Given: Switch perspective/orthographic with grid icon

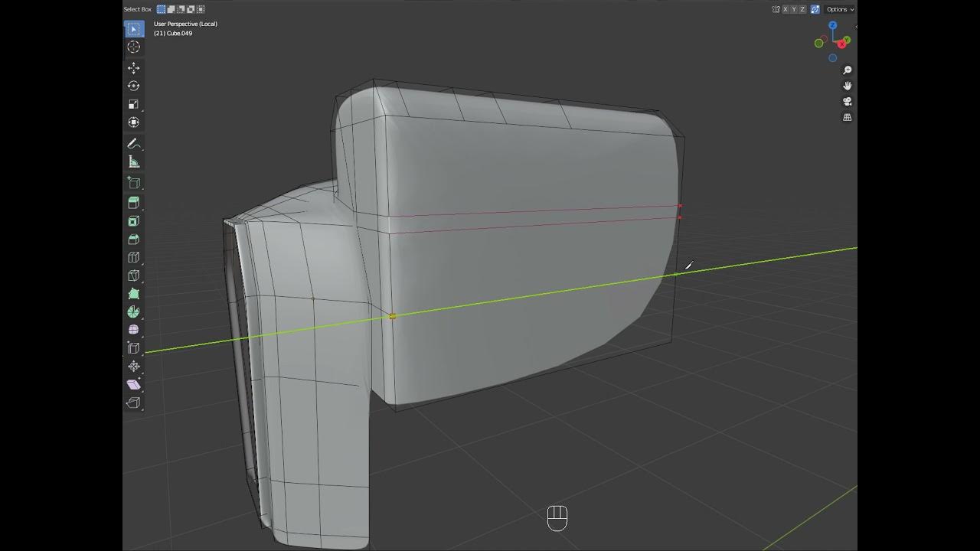Looking at the screenshot, I should pyautogui.click(x=848, y=117).
